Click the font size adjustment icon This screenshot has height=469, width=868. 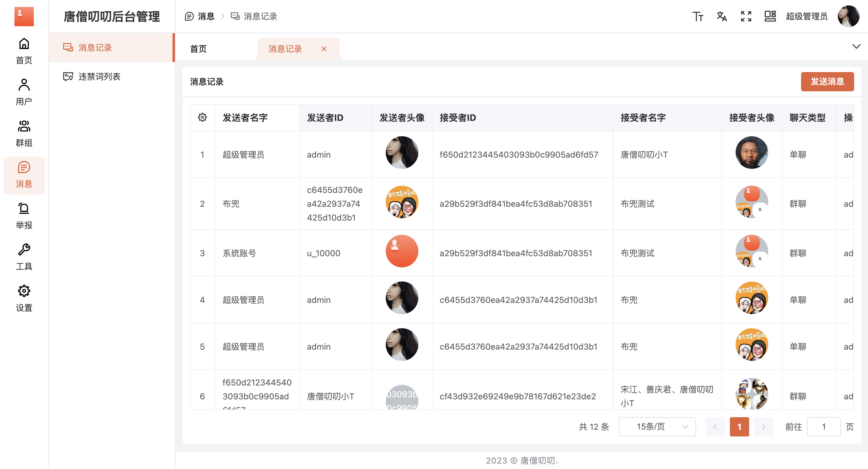(x=698, y=16)
